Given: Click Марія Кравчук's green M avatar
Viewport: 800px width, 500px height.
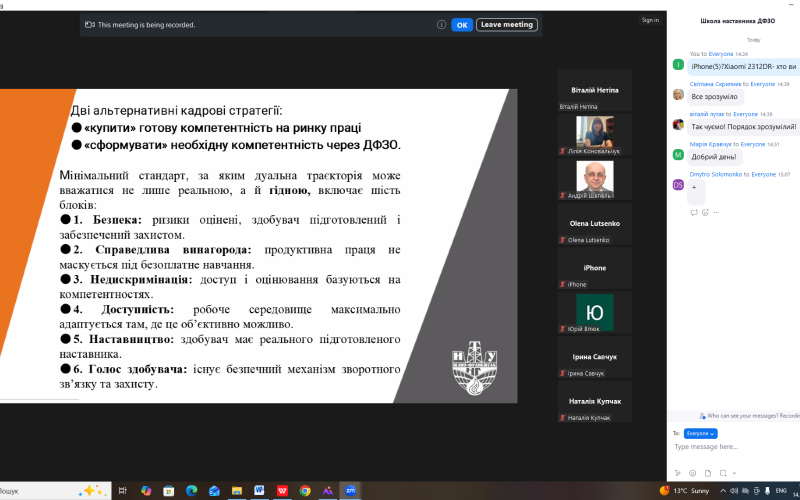Looking at the screenshot, I should [678, 155].
